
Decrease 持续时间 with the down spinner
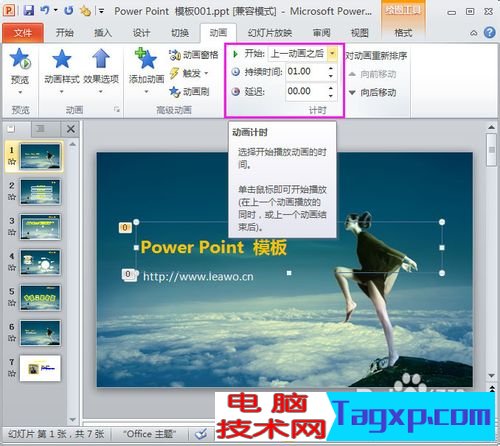(331, 76)
